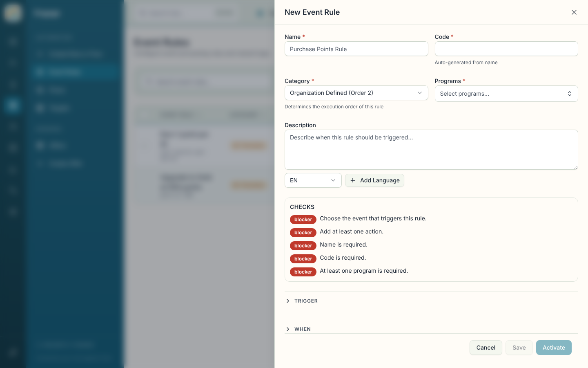Click the Name input field

click(356, 49)
